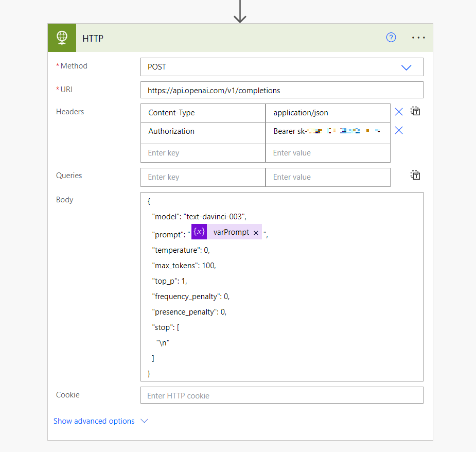Image resolution: width=476 pixels, height=452 pixels.
Task: Switch Headers to text mode icon
Action: pos(415,111)
